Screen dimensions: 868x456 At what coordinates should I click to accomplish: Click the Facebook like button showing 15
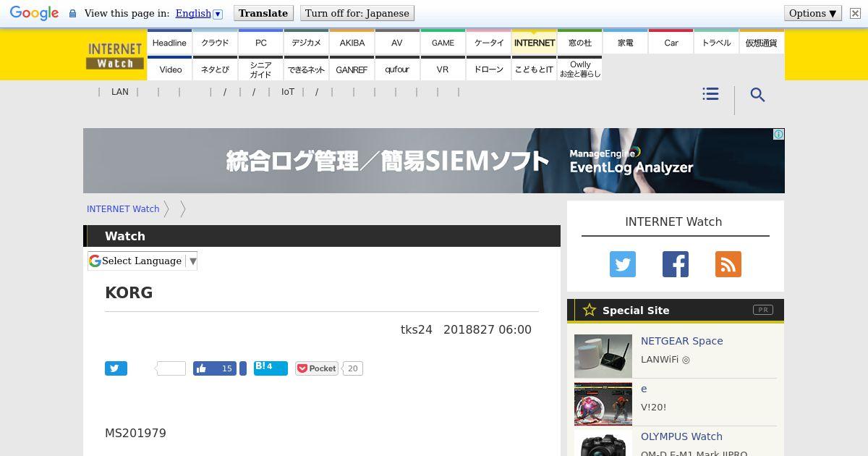[215, 368]
